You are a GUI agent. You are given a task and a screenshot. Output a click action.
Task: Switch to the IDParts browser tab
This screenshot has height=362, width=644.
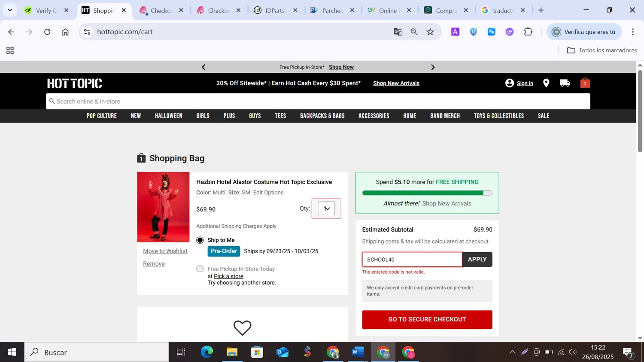tap(275, 10)
